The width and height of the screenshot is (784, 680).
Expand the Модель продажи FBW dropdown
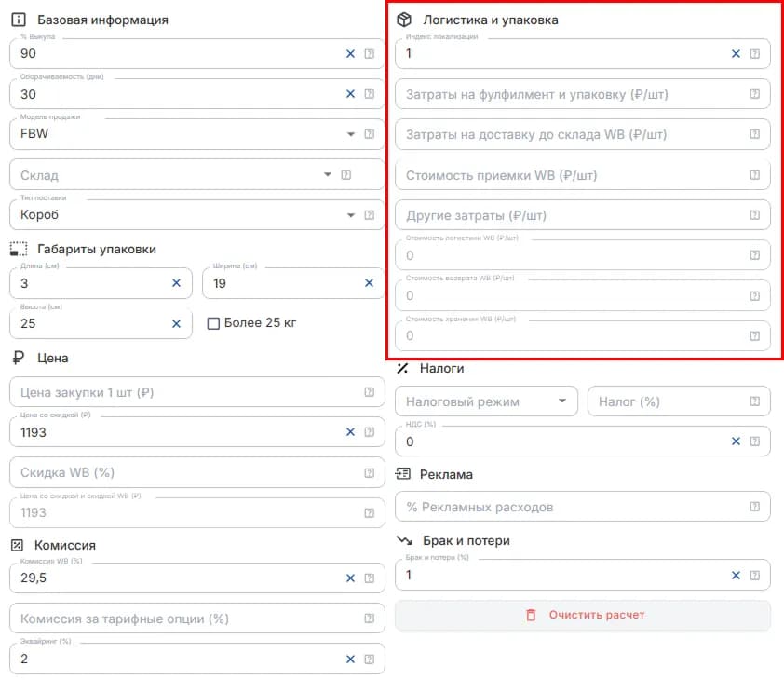click(351, 134)
